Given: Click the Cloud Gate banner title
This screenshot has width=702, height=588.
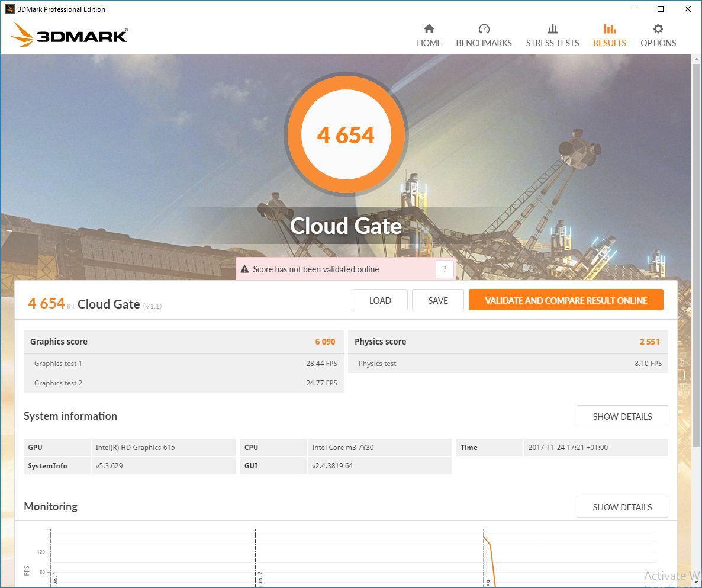Looking at the screenshot, I should pos(346,226).
